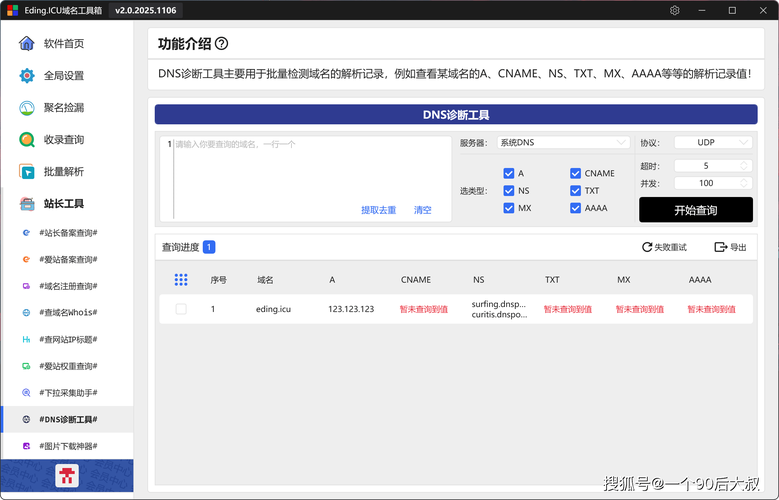Uncheck the AAAA record type checkbox

[575, 208]
